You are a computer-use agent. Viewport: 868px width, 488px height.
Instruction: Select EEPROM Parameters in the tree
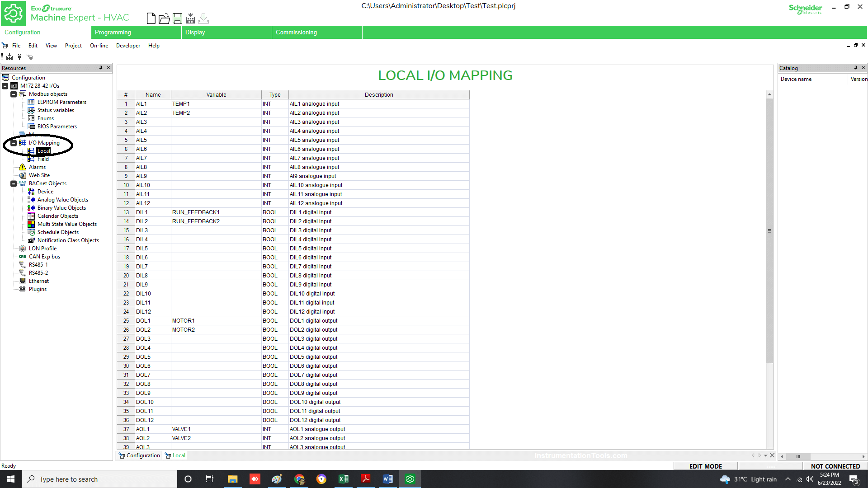pyautogui.click(x=62, y=102)
